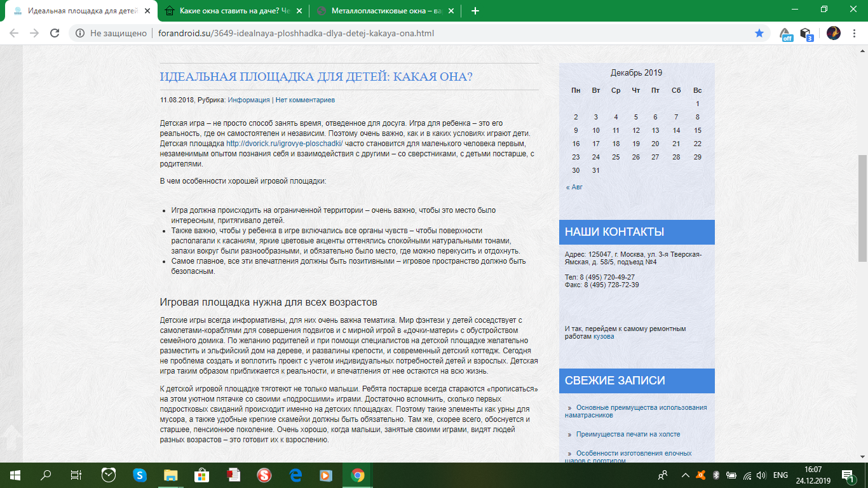Open the alarm clock app on taskbar
The width and height of the screenshot is (868, 488).
109,475
